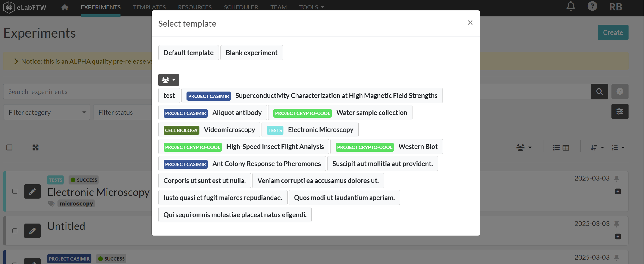Open template scope dropdown in dialog
644x264 pixels.
[168, 80]
